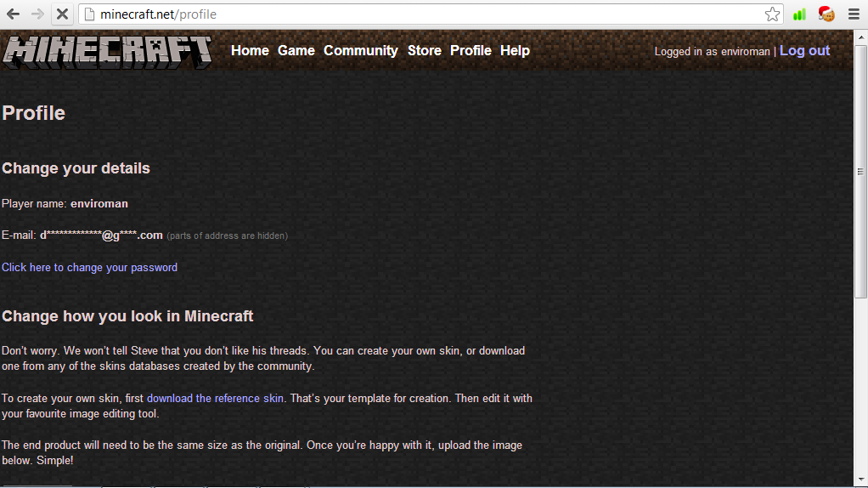The image size is (868, 488).
Task: Open the Store nav item
Action: (x=425, y=50)
